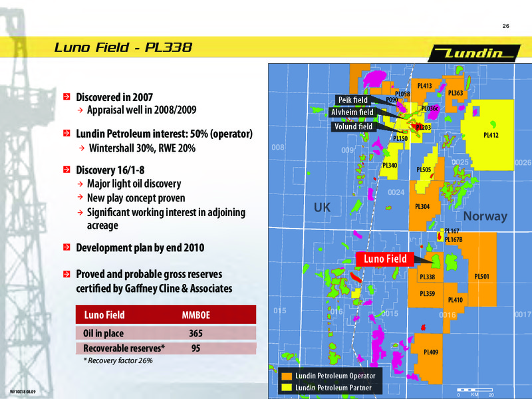
Task: Click the red "Luno Field" map callout
Action: [385, 259]
